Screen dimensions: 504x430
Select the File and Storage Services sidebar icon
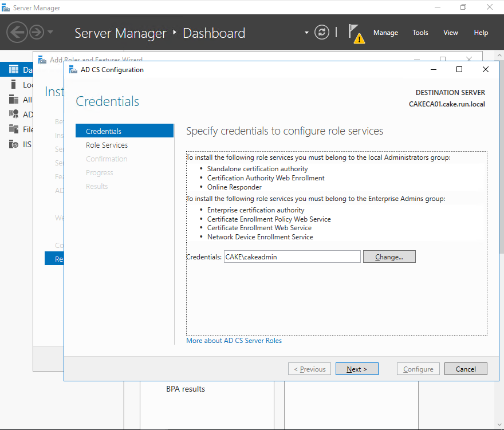pos(14,129)
